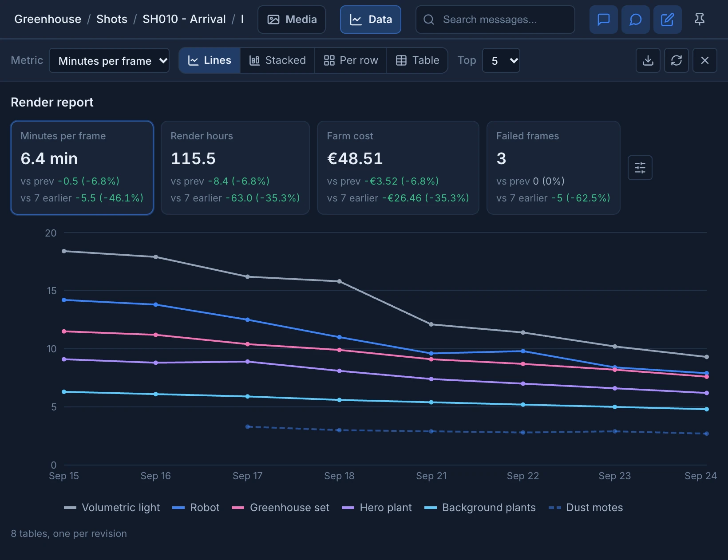The image size is (728, 560).
Task: Refresh the render report
Action: 677,60
